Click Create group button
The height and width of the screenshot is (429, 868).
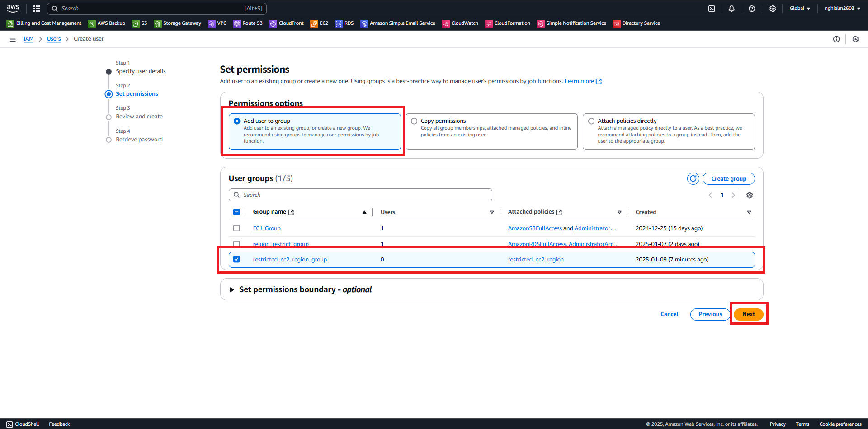pos(729,179)
